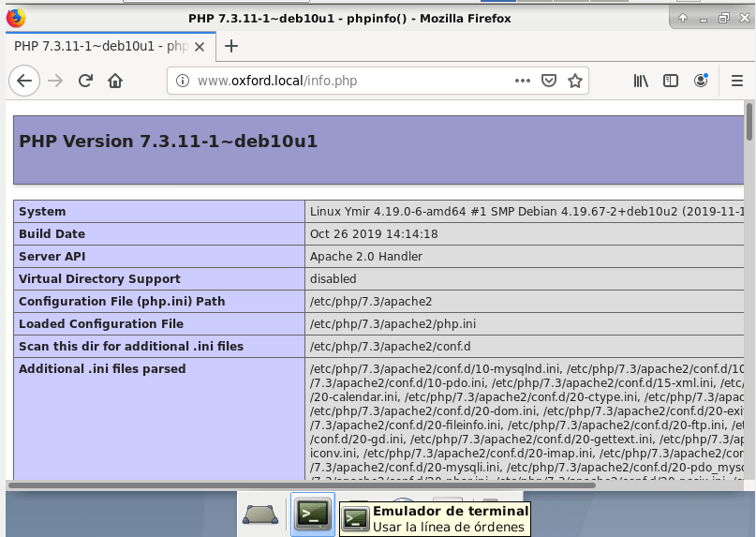Viewport: 756px width, 537px height.
Task: Open page actions three-dot menu
Action: pos(523,81)
